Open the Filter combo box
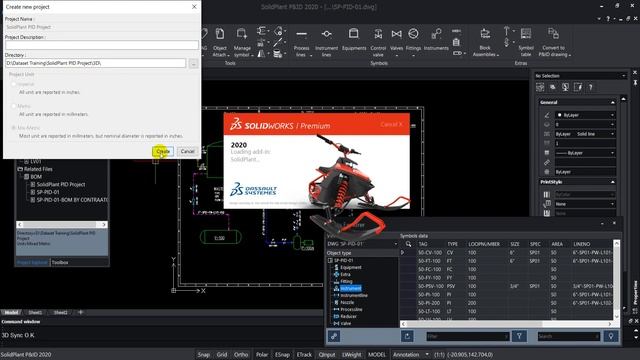The height and width of the screenshot is (360, 640). tap(467, 336)
